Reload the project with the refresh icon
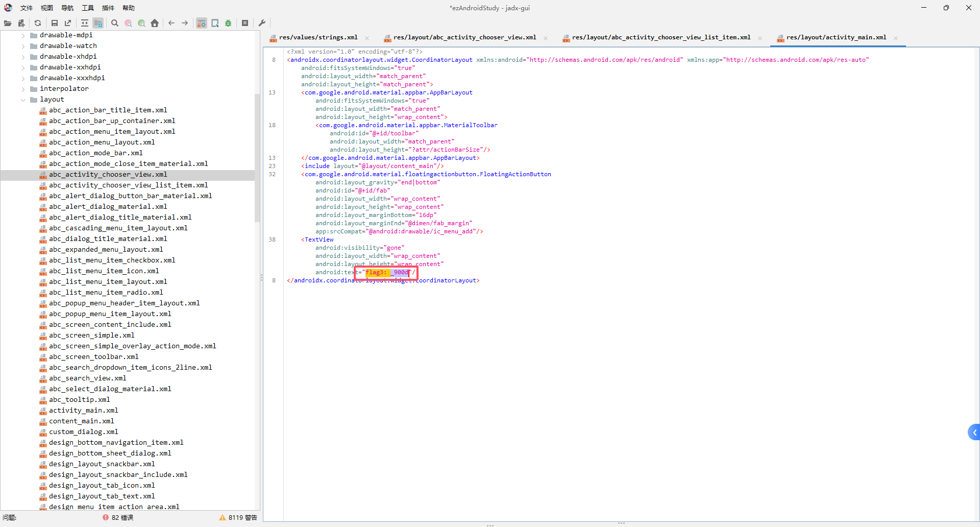 coord(38,23)
